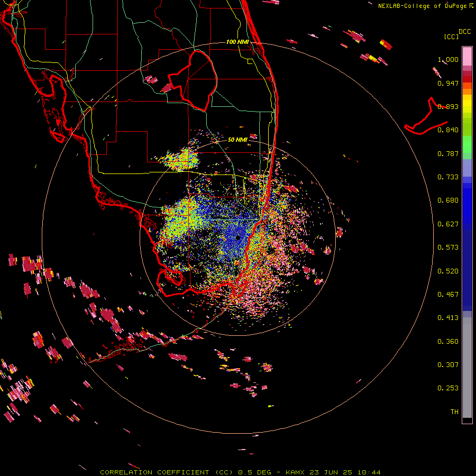Select the gray segment of the color bar
Image resolution: width=476 pixels, height=476 pixels.
click(467, 368)
